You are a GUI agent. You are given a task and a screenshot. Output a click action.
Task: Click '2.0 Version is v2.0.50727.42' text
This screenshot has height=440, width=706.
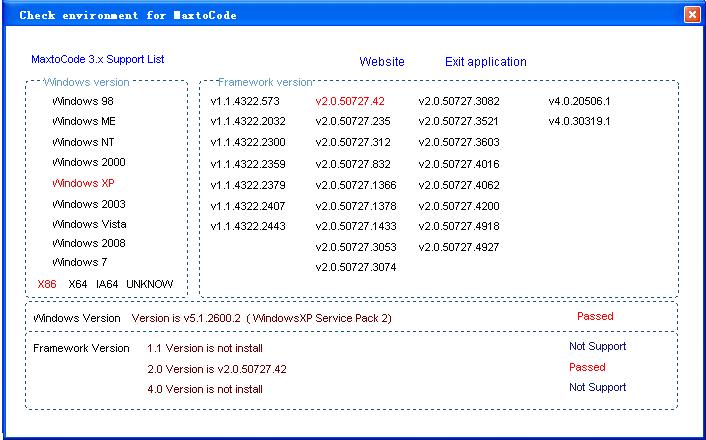[217, 369]
